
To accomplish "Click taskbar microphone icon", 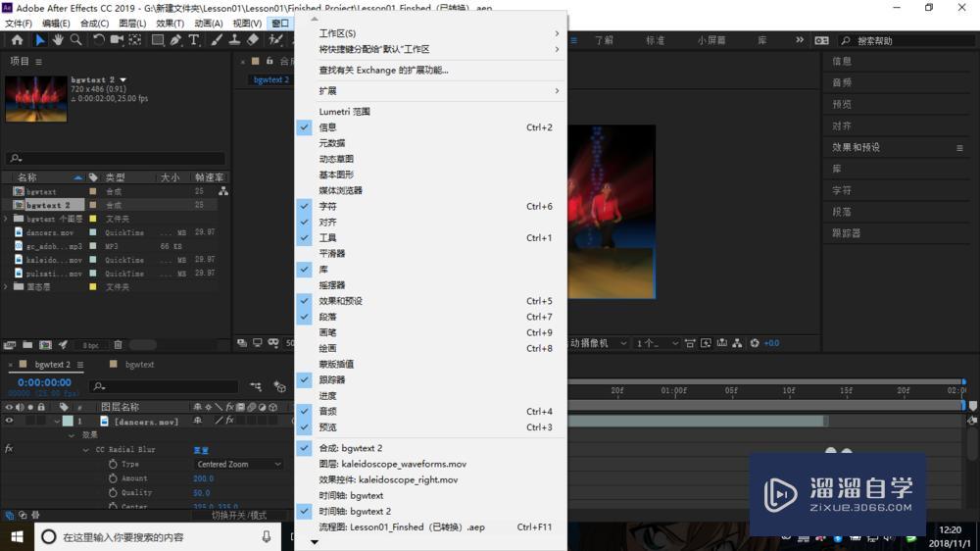I will tap(267, 536).
